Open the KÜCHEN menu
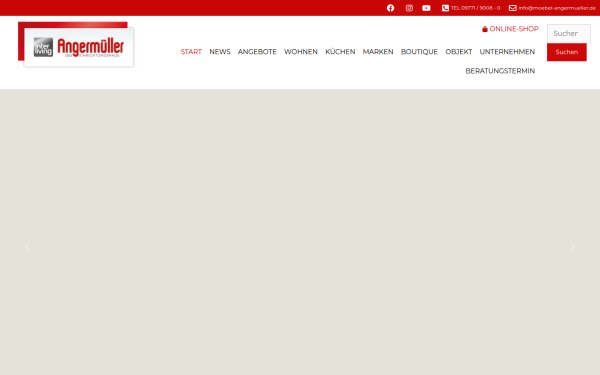 pyautogui.click(x=340, y=52)
